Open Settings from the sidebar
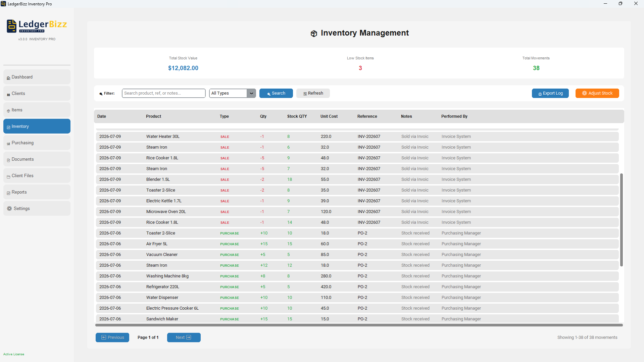 (37, 209)
